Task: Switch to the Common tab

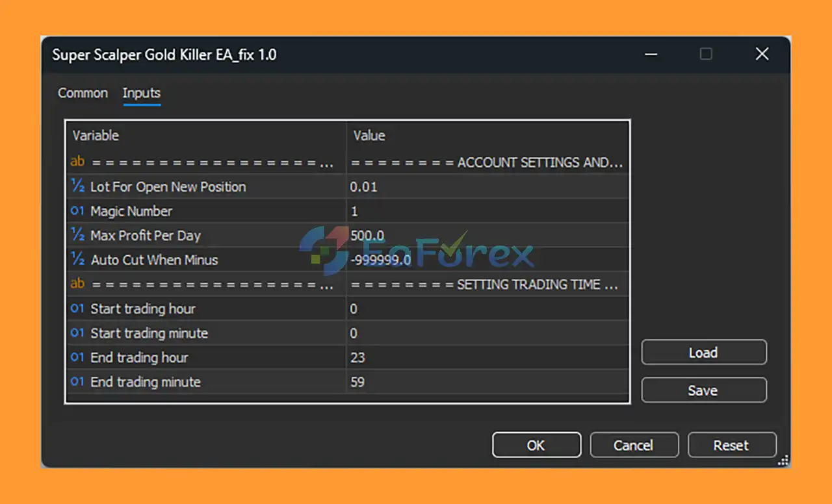Action: coord(83,93)
